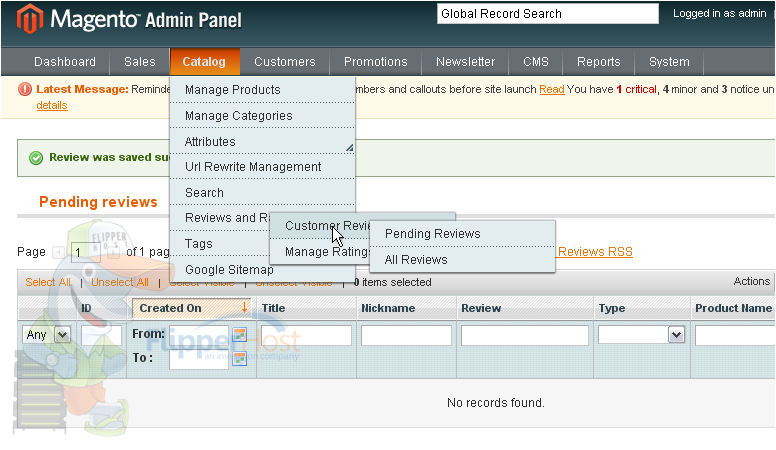Focus the Global Record Search field
The width and height of the screenshot is (776, 450).
click(x=548, y=14)
